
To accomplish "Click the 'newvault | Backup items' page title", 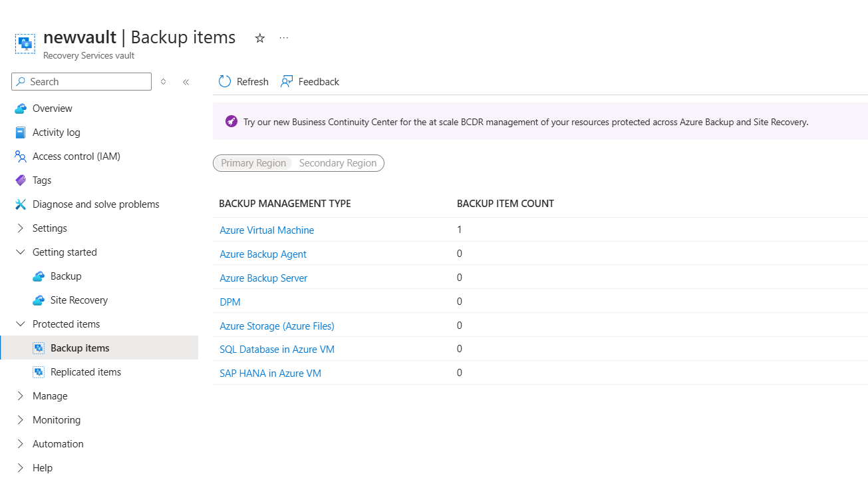I will click(x=140, y=37).
